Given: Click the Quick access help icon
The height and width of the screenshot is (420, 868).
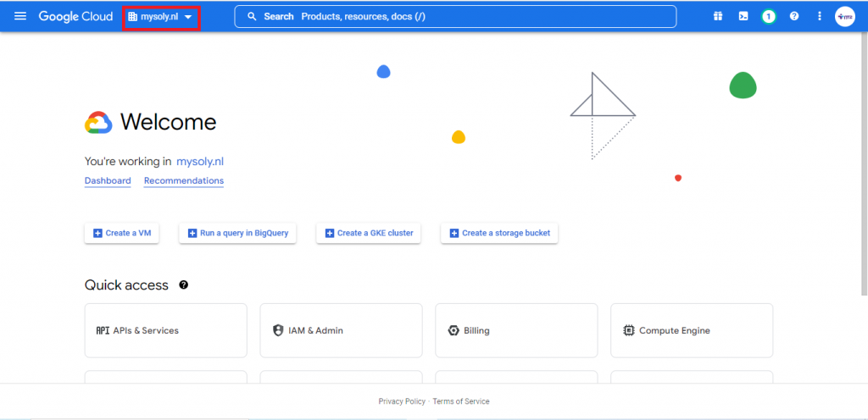Looking at the screenshot, I should tap(184, 285).
